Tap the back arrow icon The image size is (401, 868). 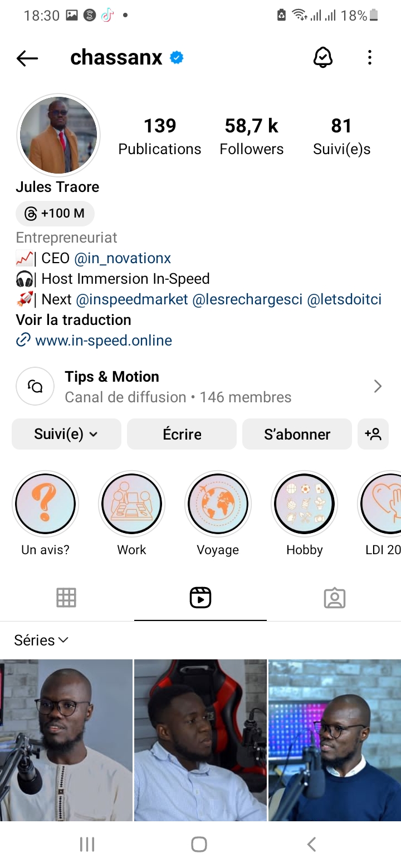tap(27, 58)
